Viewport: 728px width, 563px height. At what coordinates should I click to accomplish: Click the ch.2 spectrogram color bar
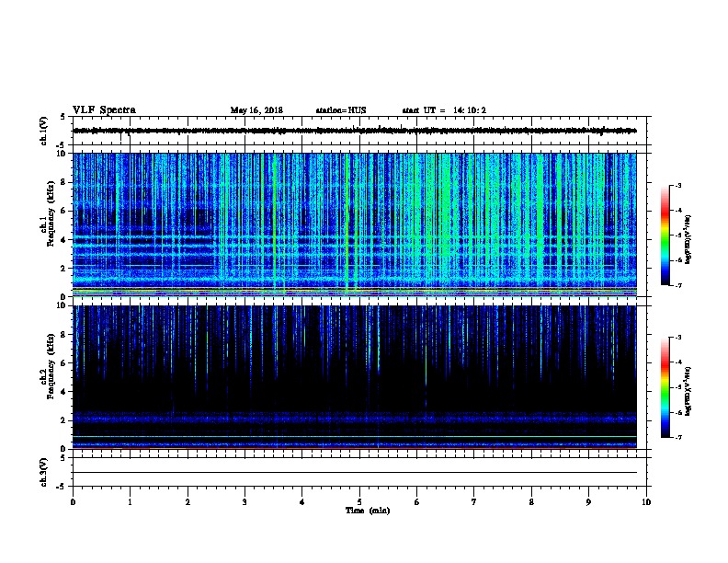point(665,387)
